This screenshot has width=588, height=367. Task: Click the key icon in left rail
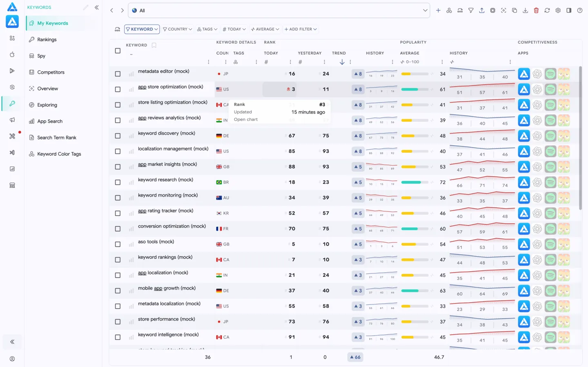12,103
